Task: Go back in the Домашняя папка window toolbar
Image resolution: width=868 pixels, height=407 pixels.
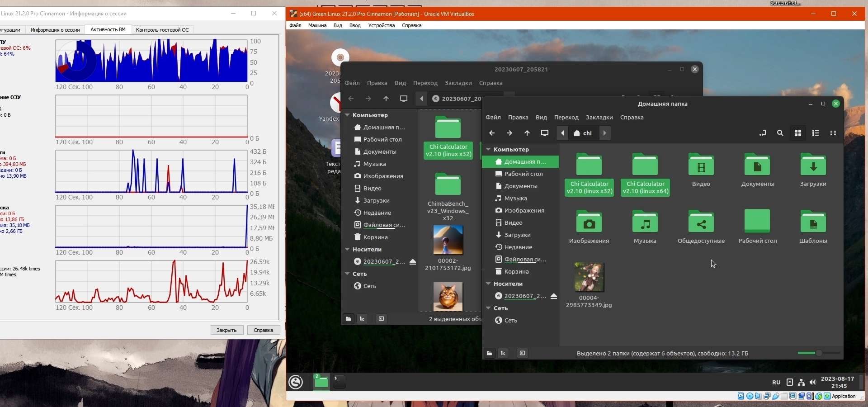Action: 492,133
